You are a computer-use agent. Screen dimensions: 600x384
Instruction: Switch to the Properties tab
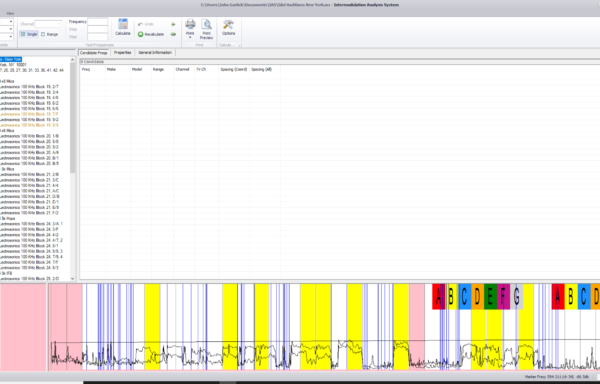click(x=122, y=52)
